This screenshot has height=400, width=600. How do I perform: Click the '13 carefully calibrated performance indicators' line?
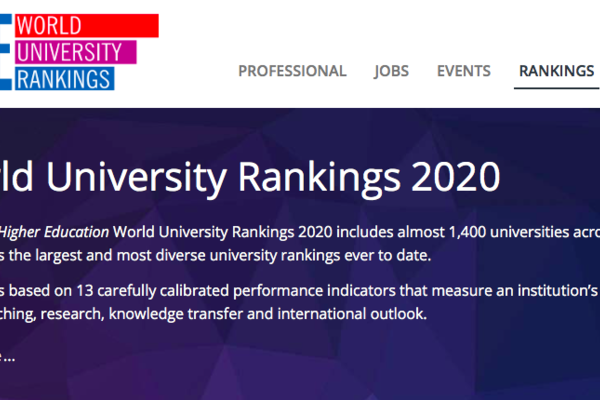(x=299, y=291)
